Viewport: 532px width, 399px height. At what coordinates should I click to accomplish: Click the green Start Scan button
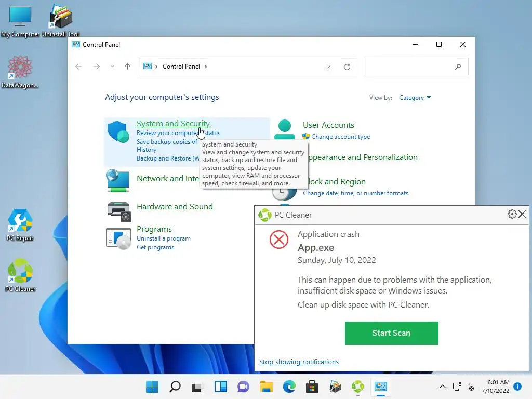pos(392,333)
